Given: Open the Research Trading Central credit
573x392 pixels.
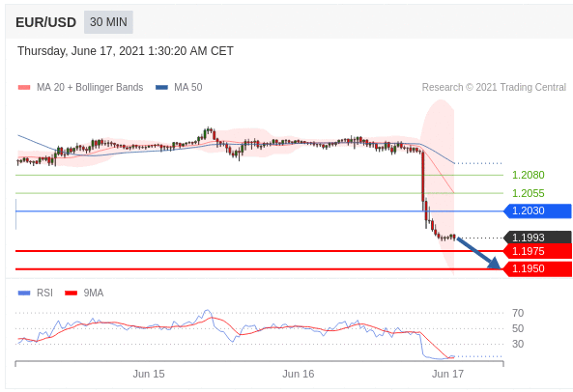Looking at the screenshot, I should pyautogui.click(x=494, y=87).
